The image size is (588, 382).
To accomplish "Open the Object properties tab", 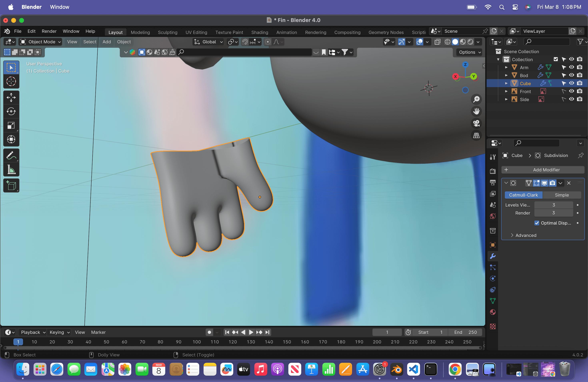I will tap(493, 245).
